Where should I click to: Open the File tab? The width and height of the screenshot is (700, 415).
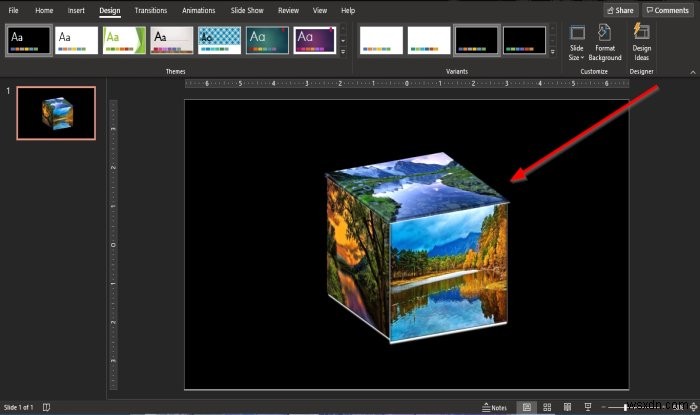coord(13,10)
